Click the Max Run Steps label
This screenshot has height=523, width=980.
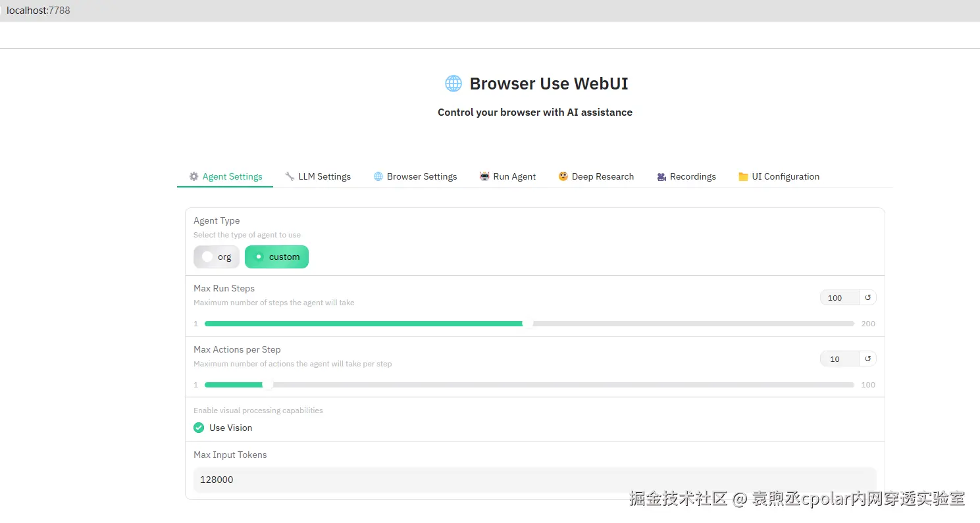tap(224, 288)
